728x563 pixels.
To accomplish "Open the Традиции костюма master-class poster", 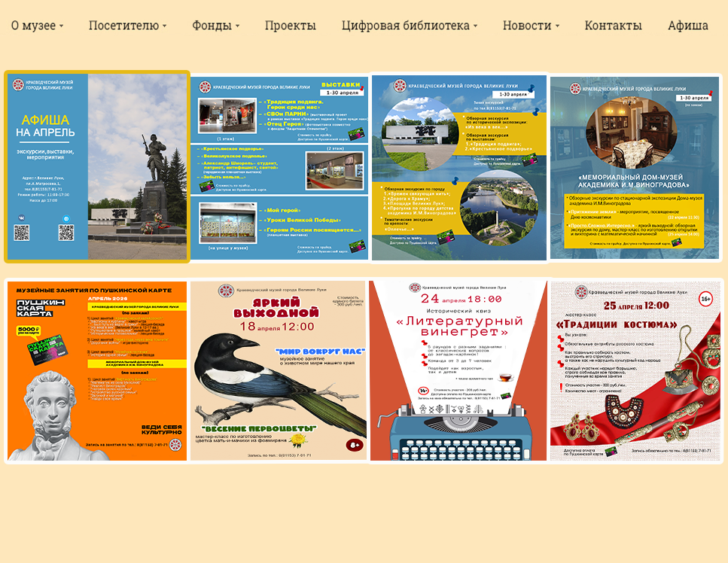I will 635,370.
